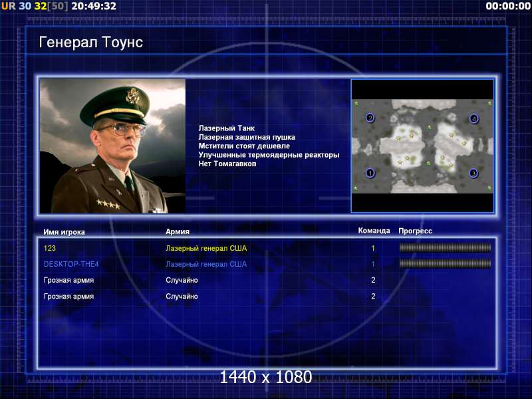The height and width of the screenshot is (399, 532).
Task: Click the general's portrait image
Action: (x=112, y=146)
